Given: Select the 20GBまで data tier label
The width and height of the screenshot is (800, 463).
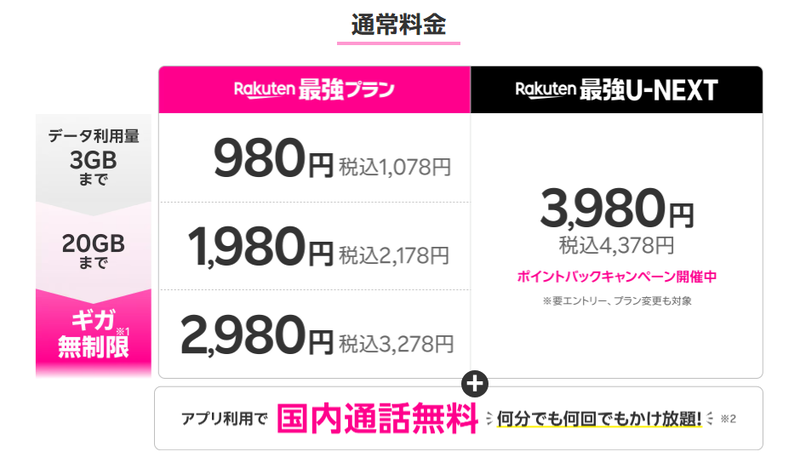Looking at the screenshot, I should coord(93,251).
